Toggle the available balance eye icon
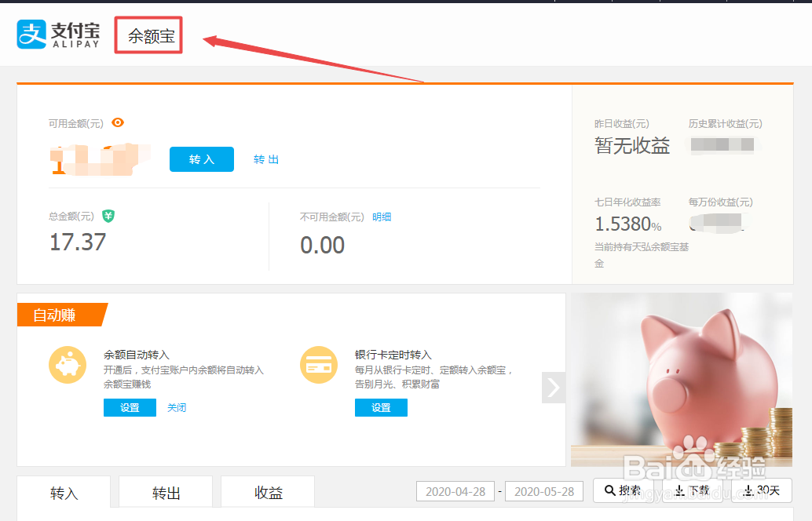Screen dimensions: 812x521 118,122
